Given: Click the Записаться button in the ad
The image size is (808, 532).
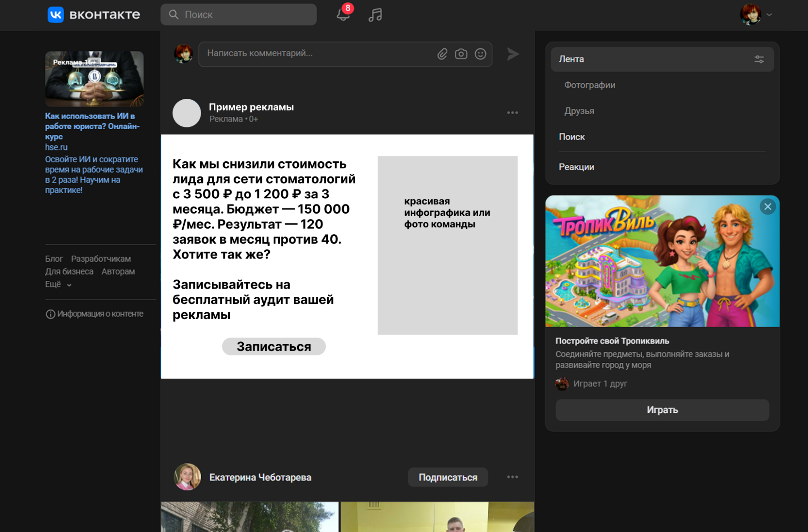Looking at the screenshot, I should click(x=274, y=347).
